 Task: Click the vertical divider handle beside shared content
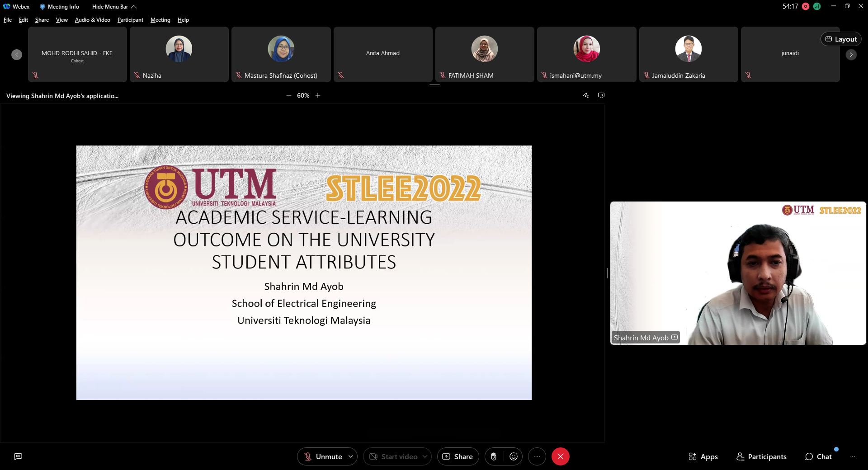click(x=607, y=273)
